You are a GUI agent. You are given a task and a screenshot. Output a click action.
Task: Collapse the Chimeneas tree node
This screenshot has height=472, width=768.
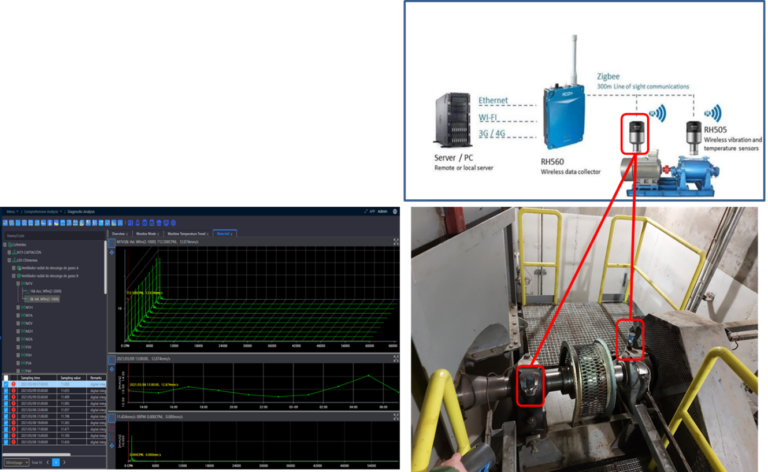tap(9, 260)
